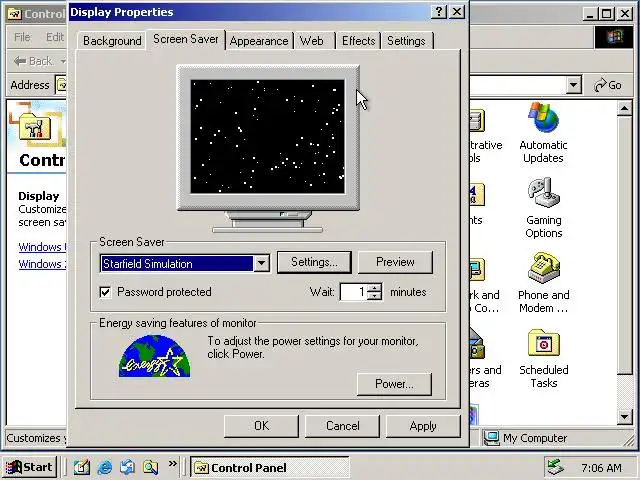640x480 pixels.
Task: Open screen saver Settings... button
Action: pyautogui.click(x=314, y=262)
